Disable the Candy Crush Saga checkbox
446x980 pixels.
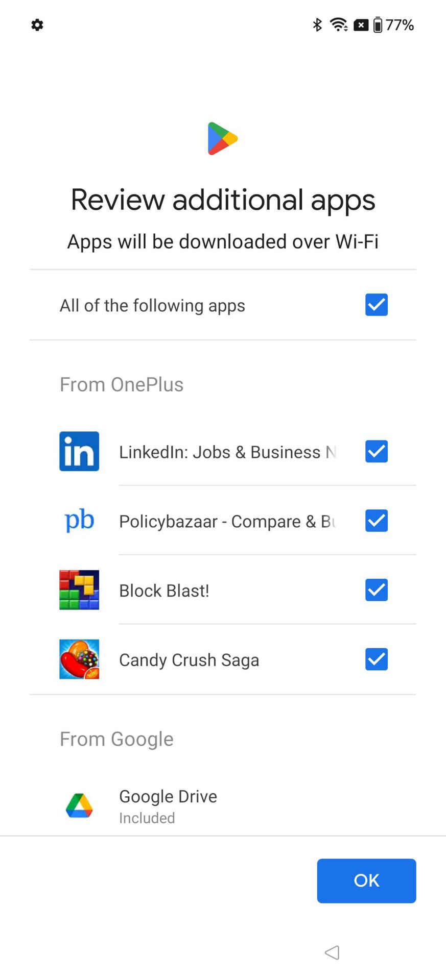coord(377,659)
